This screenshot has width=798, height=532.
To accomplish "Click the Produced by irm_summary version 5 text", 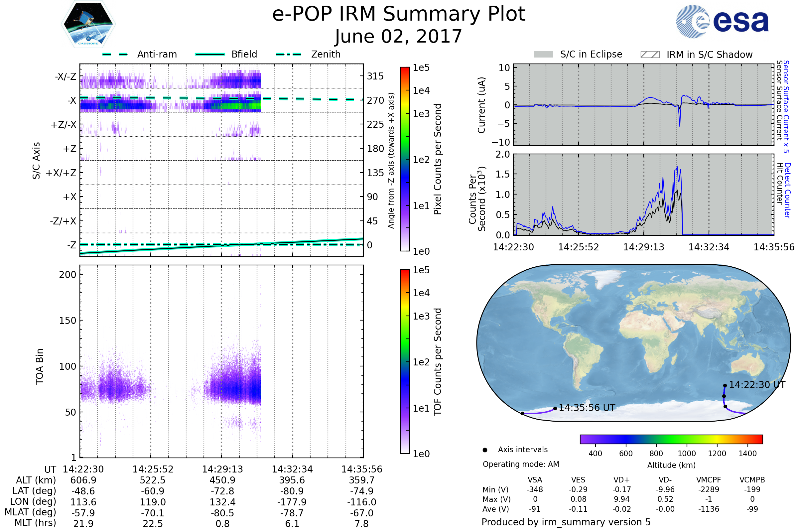I will point(566,522).
